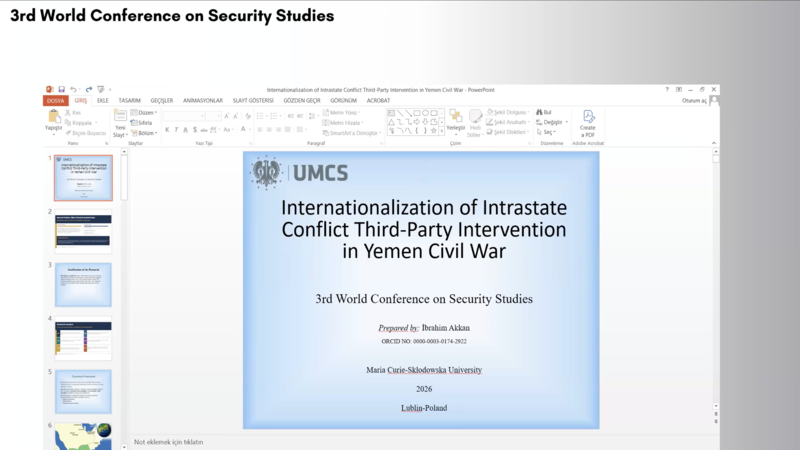Open the Düzen layout dropdown

[144, 113]
